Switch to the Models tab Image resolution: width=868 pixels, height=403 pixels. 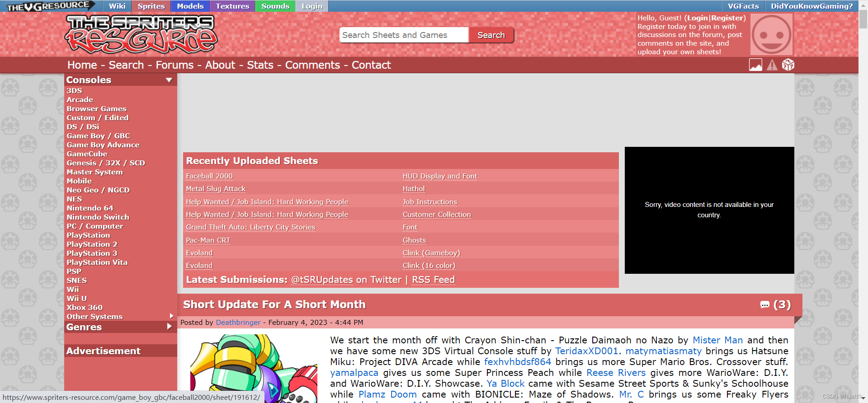pyautogui.click(x=190, y=6)
